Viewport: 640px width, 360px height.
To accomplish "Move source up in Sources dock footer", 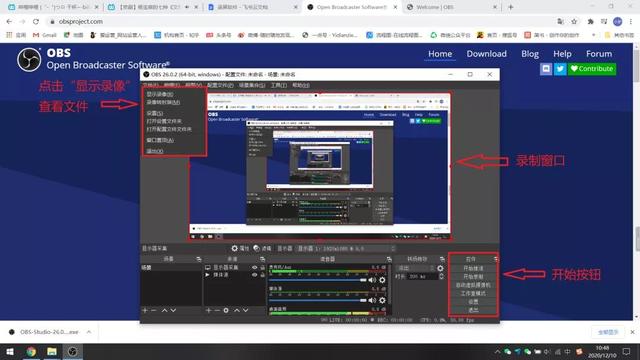I will coord(236,311).
